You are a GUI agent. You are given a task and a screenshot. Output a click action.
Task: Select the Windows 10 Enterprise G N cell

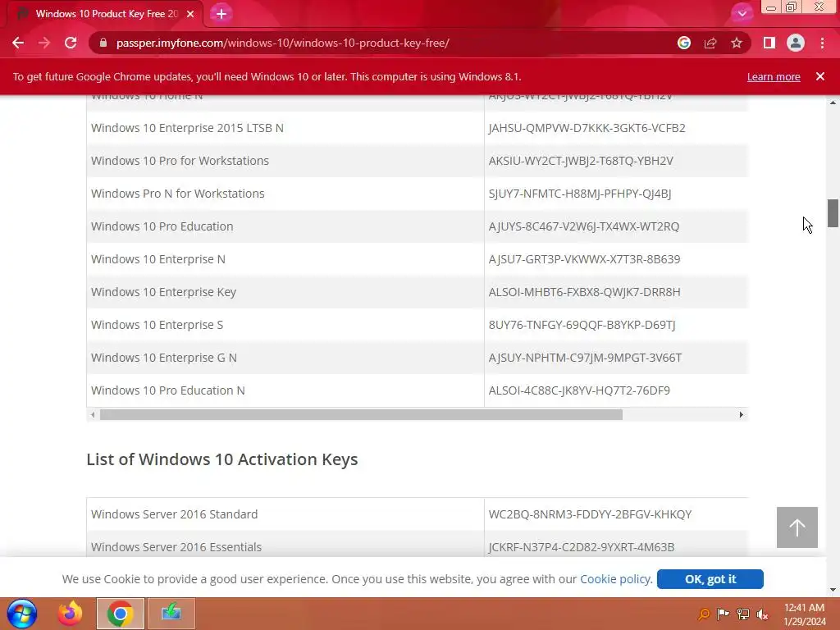pos(285,358)
